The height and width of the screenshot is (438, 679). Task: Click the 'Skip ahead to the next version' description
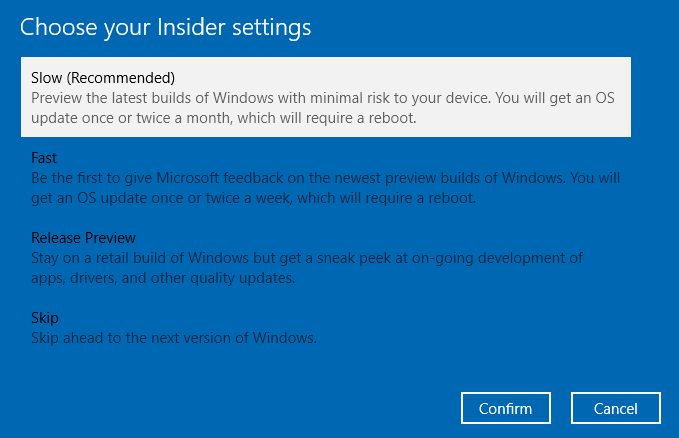[x=174, y=338]
